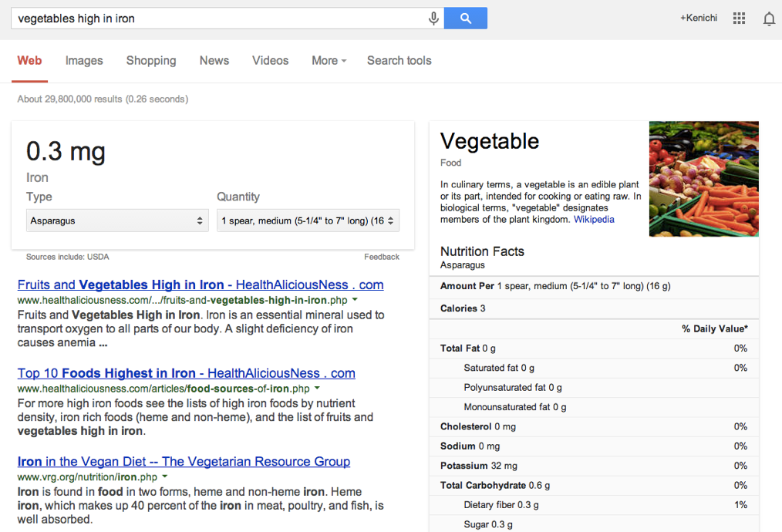Screen dimensions: 782x532
Task: Click in the search query input field
Action: pyautogui.click(x=220, y=19)
